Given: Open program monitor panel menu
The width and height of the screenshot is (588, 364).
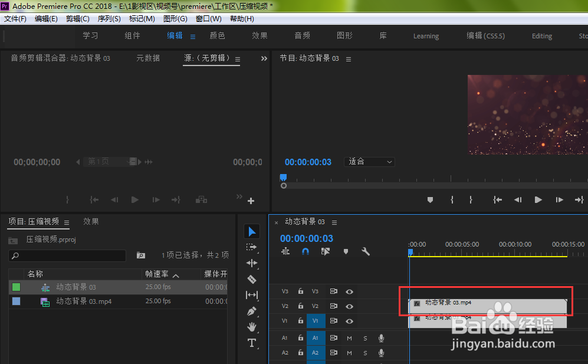Looking at the screenshot, I should (349, 60).
